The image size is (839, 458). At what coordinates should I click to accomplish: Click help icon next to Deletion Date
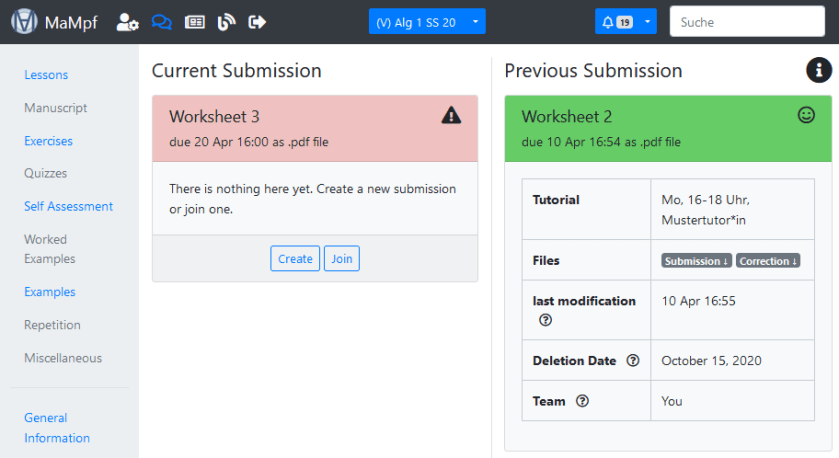(x=632, y=361)
